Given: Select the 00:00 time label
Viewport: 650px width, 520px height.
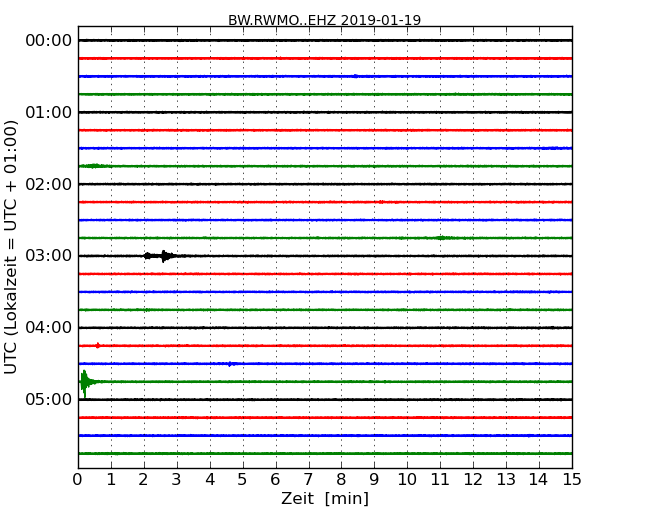Looking at the screenshot, I should point(49,41).
